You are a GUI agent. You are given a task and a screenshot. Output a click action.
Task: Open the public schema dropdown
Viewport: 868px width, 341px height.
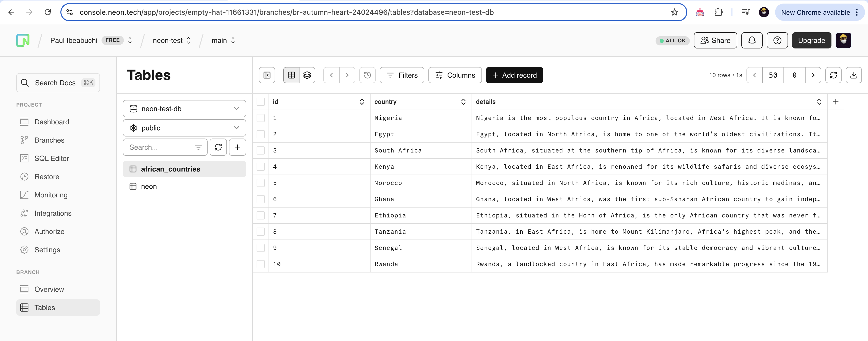[x=184, y=128]
